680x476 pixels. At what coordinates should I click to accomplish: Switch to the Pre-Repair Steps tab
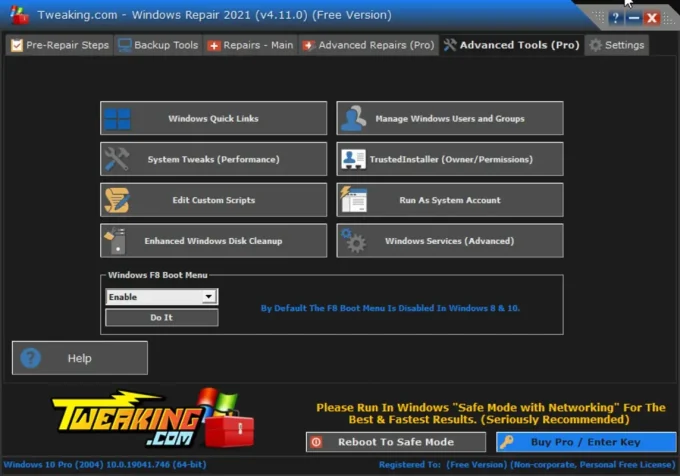click(x=59, y=45)
